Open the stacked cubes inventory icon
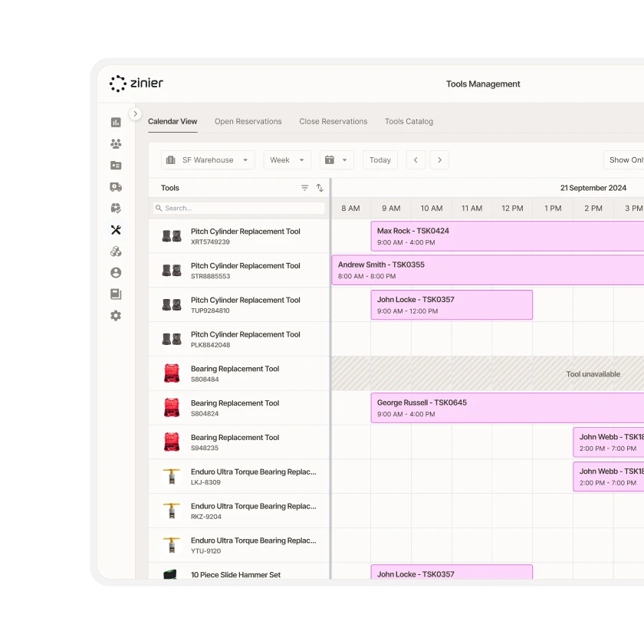This screenshot has height=644, width=644. (116, 251)
